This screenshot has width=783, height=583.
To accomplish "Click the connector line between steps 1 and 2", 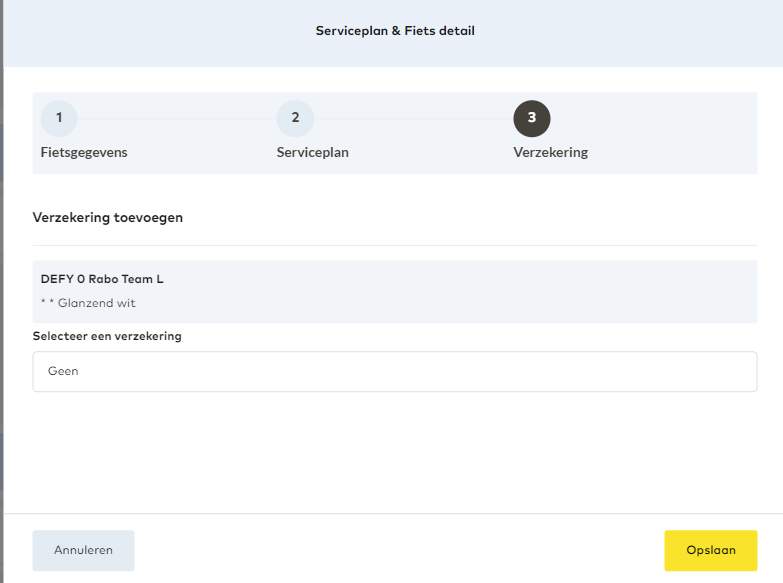I will [x=177, y=118].
